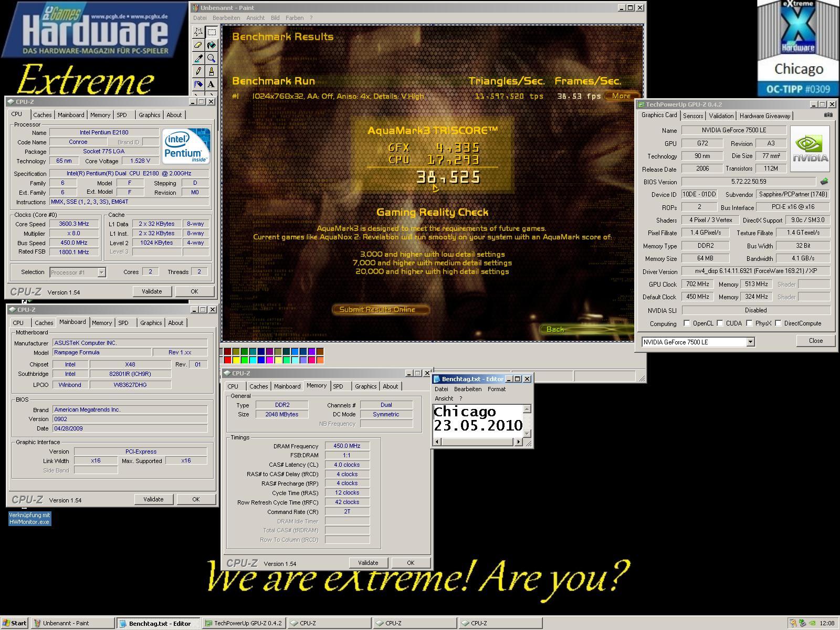Click the Rampage Formula model field

(101, 353)
